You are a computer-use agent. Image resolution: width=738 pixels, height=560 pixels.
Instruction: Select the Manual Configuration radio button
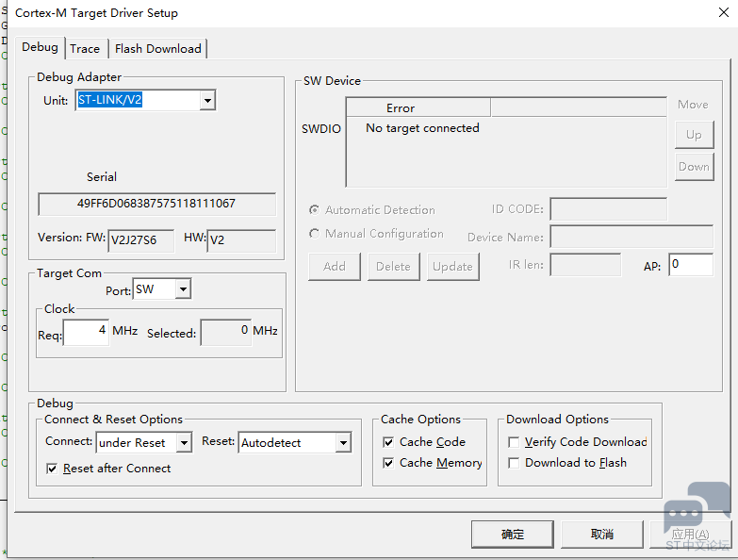[315, 234]
